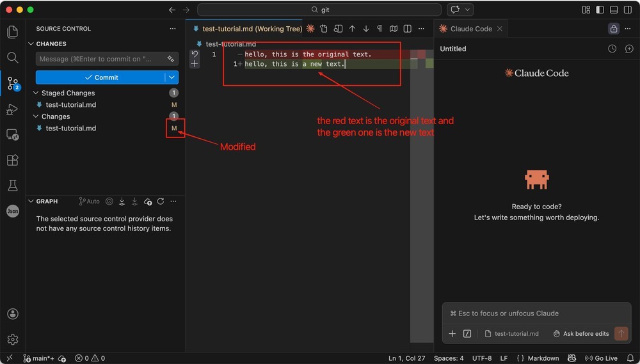The height and width of the screenshot is (364, 640).
Task: Close the Claude Code tab
Action: tap(500, 29)
